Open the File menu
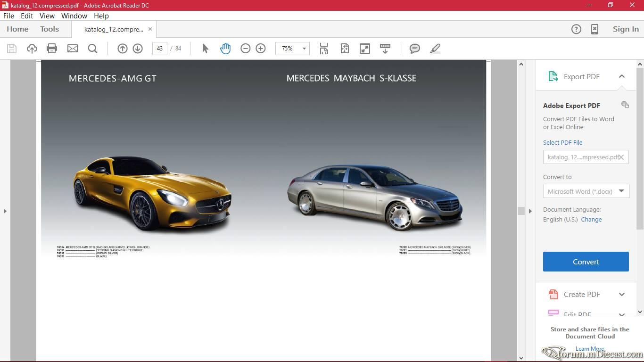Screen dimensions: 644x362 click(8, 16)
